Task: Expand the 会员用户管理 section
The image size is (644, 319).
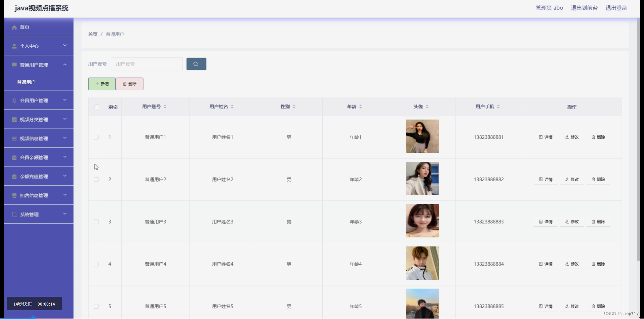Action: pyautogui.click(x=65, y=100)
